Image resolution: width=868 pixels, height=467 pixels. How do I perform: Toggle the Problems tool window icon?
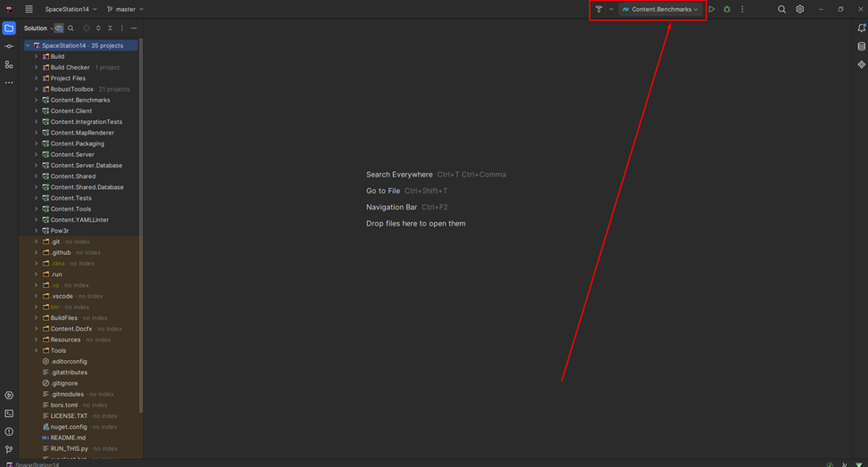coord(9,431)
